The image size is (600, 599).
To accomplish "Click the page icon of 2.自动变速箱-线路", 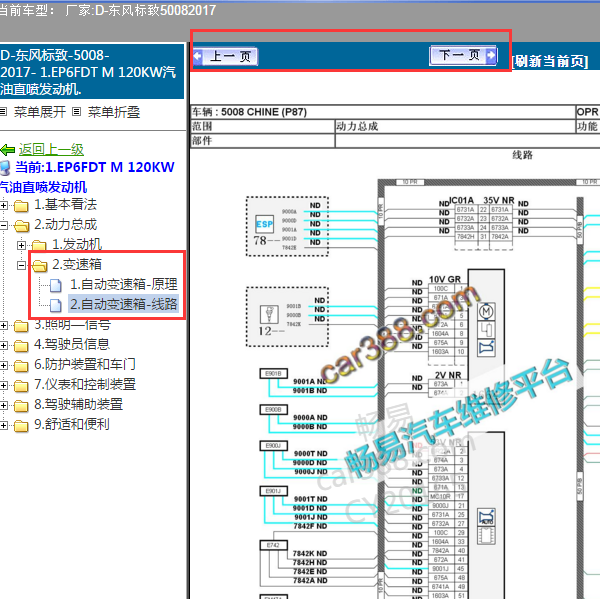I will [56, 305].
